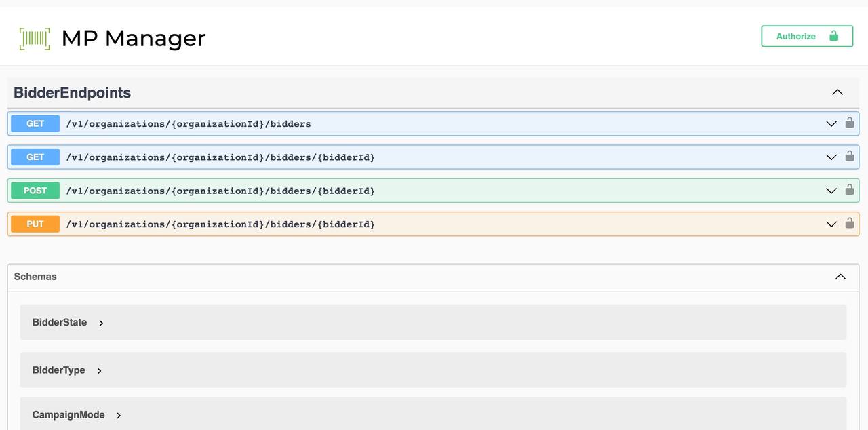Collapse the Schemas section chevron
This screenshot has width=868, height=430.
coord(840,277)
